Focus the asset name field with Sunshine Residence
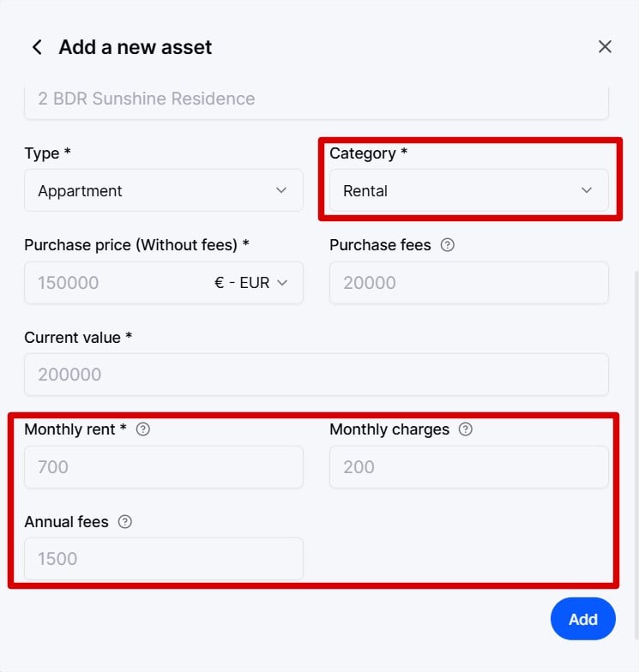 click(x=316, y=99)
